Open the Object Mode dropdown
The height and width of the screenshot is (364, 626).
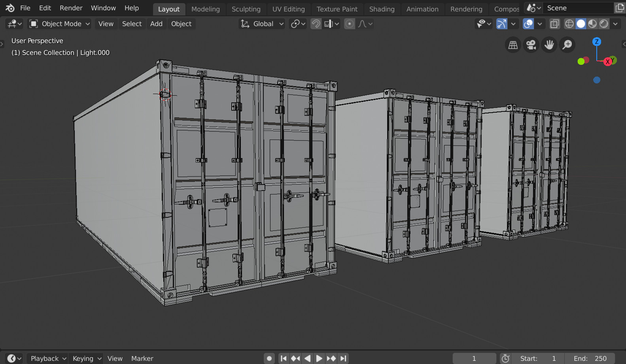[59, 24]
